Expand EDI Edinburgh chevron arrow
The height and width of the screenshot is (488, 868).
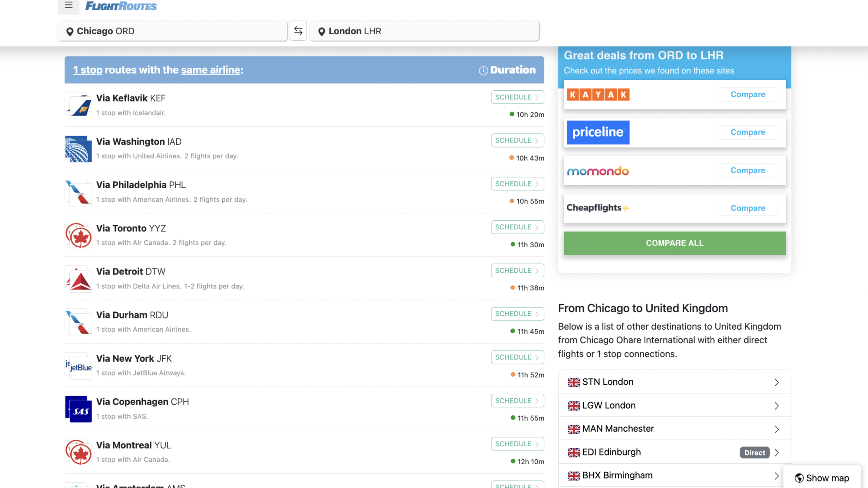776,452
